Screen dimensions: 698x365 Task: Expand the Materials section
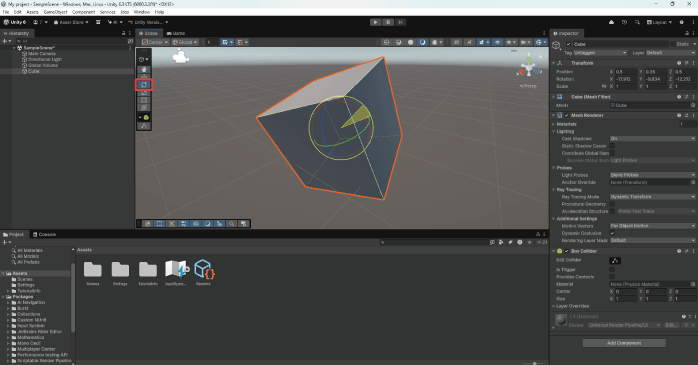[553, 124]
